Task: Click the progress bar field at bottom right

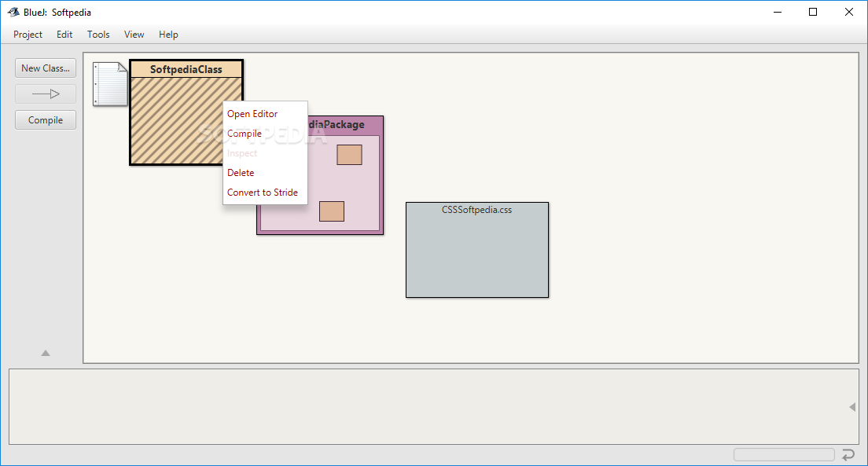Action: 784,455
